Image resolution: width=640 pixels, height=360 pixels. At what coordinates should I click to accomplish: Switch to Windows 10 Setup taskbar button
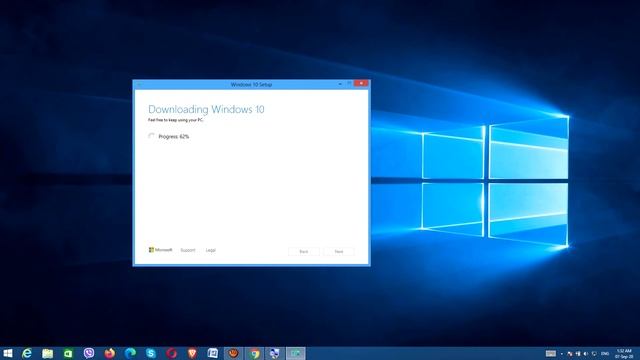click(x=296, y=353)
